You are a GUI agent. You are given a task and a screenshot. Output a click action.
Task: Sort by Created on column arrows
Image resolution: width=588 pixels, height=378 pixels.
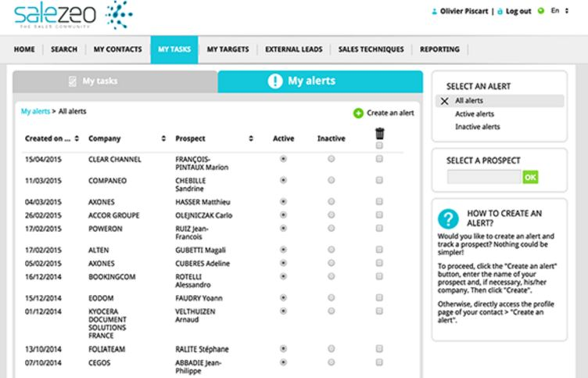click(x=77, y=139)
